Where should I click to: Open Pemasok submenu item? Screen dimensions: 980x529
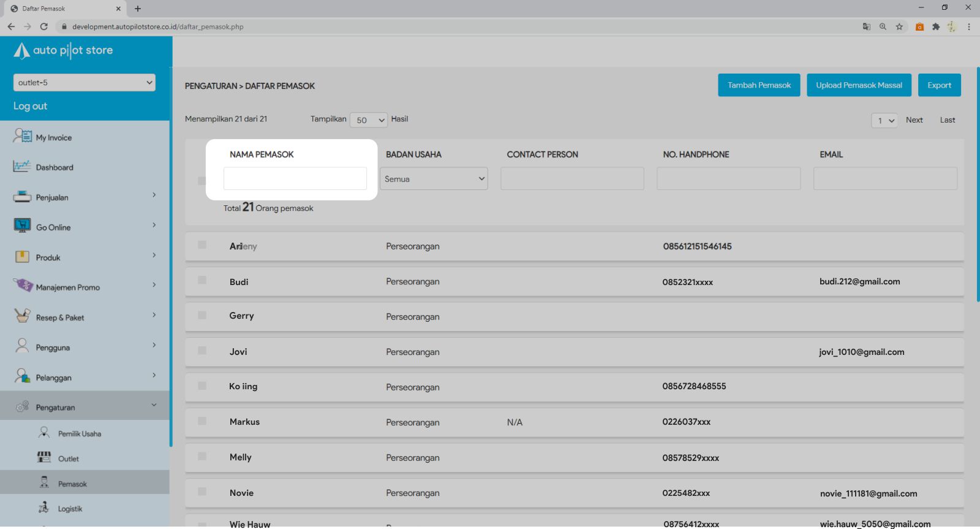pos(72,484)
